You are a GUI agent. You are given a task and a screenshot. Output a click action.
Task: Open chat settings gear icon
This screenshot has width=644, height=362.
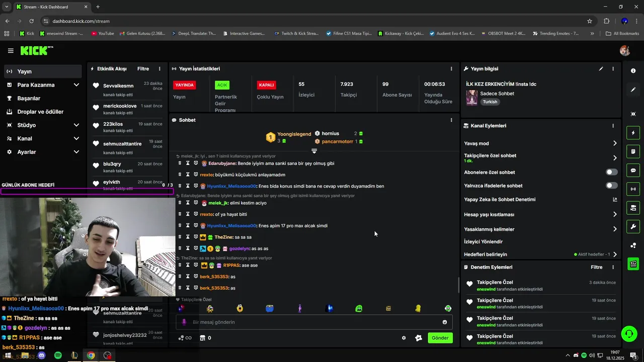404,338
